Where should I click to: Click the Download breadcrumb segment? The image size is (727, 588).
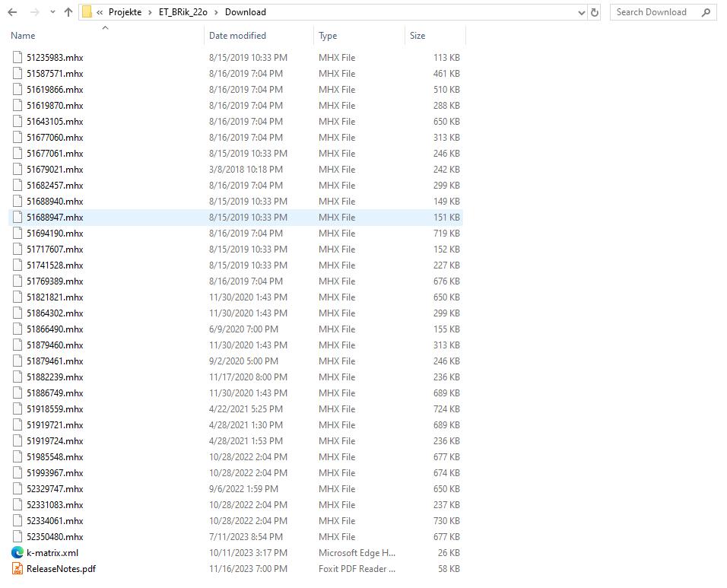pos(246,12)
